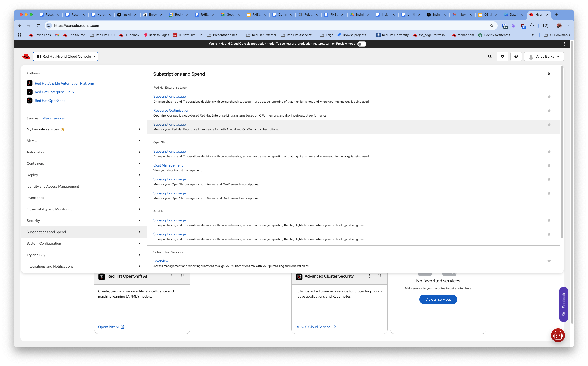Bookmark this page with the address bar star
The image size is (588, 366).
pyautogui.click(x=492, y=26)
